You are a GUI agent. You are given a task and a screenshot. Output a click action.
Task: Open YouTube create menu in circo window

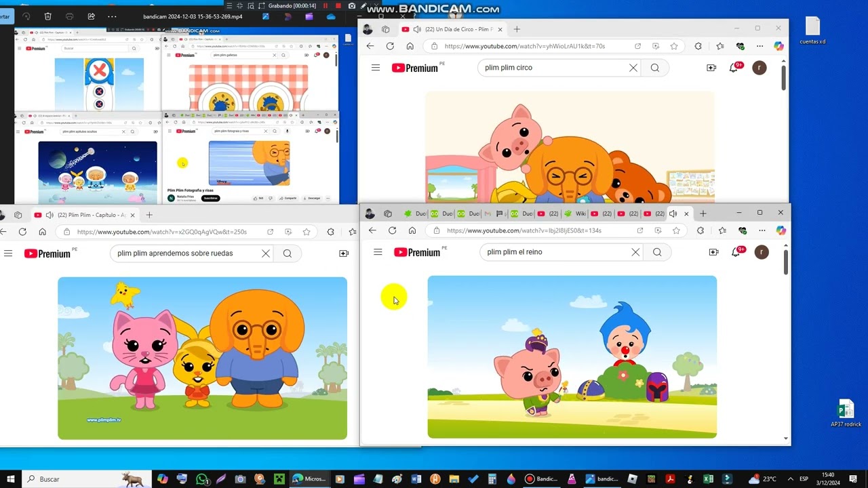coord(711,68)
